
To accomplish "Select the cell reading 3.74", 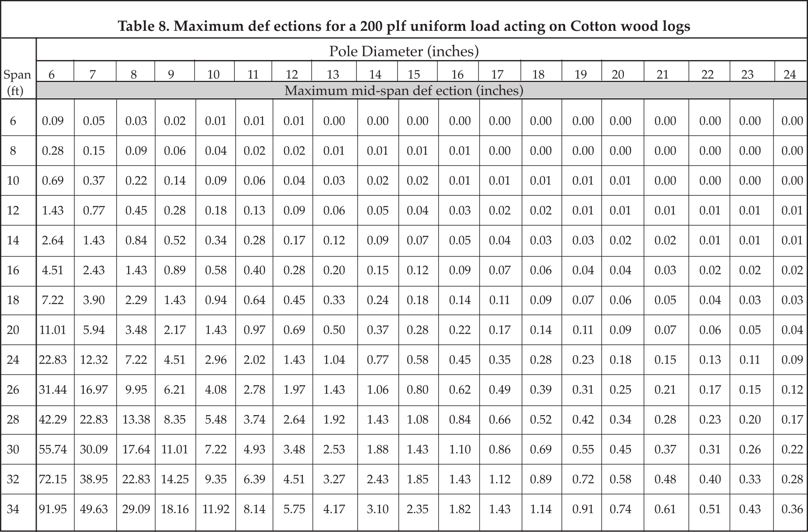I will pos(255,420).
